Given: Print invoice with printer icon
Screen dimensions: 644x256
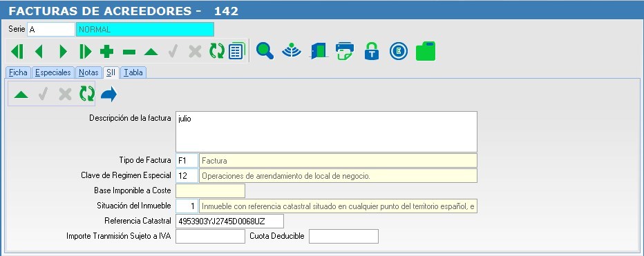Looking at the screenshot, I should pos(344,51).
